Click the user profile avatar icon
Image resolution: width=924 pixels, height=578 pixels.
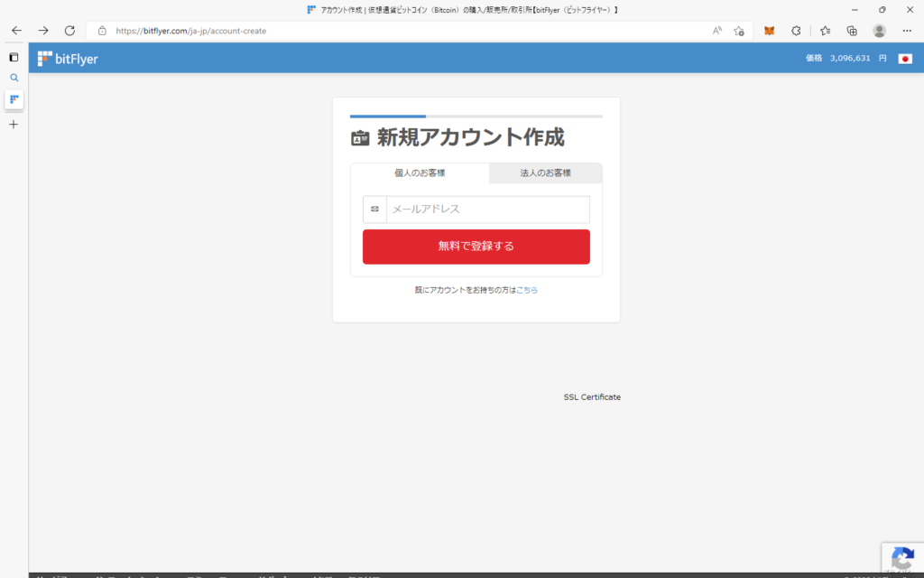[879, 31]
